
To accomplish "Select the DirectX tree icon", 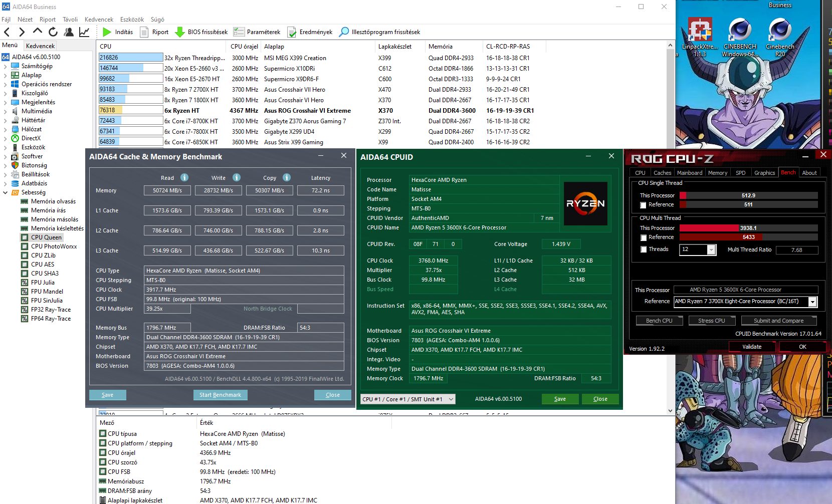I will tap(15, 138).
